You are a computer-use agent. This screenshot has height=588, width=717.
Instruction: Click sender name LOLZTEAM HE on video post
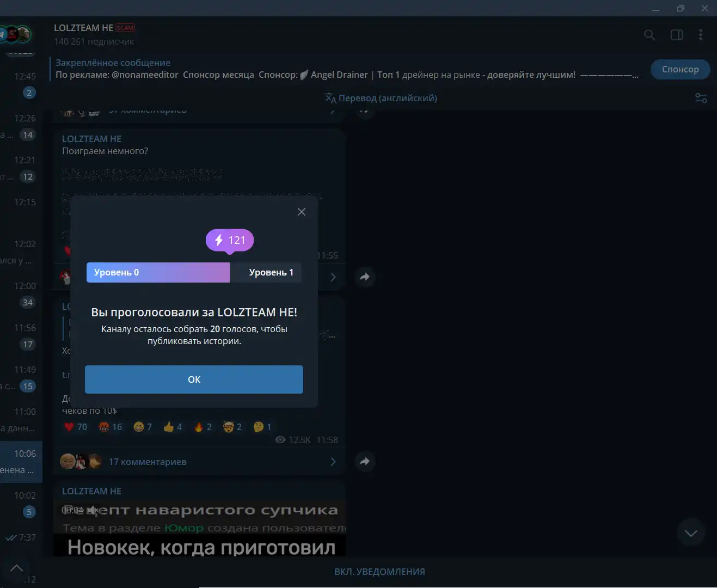pyautogui.click(x=91, y=491)
